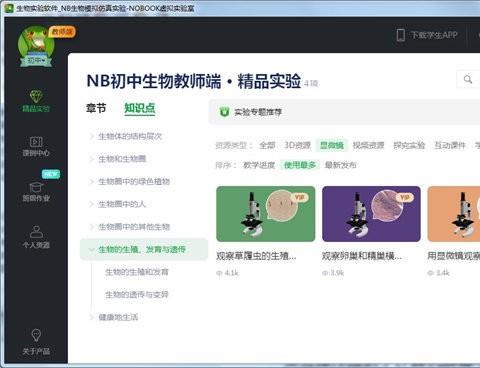The width and height of the screenshot is (480, 368).
Task: Expand 生物圈中的其他生物 tree node
Action: [x=91, y=227]
